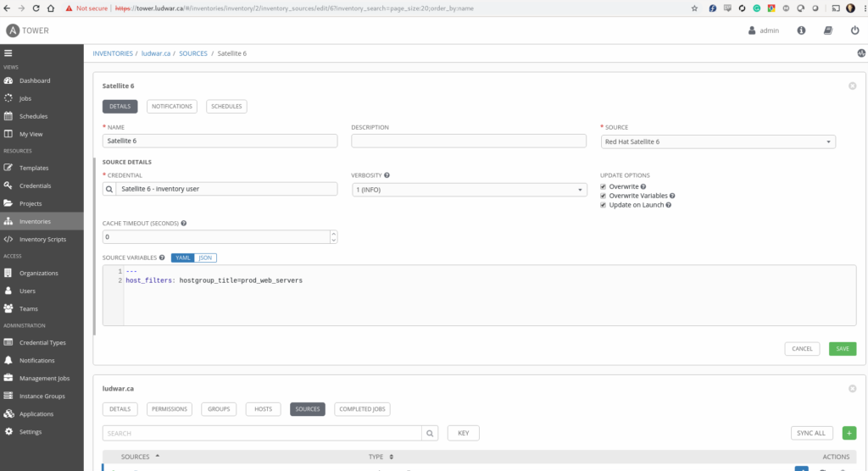Screen dimensions: 868x471
Task: Click the Management Jobs icon
Action: pos(8,378)
